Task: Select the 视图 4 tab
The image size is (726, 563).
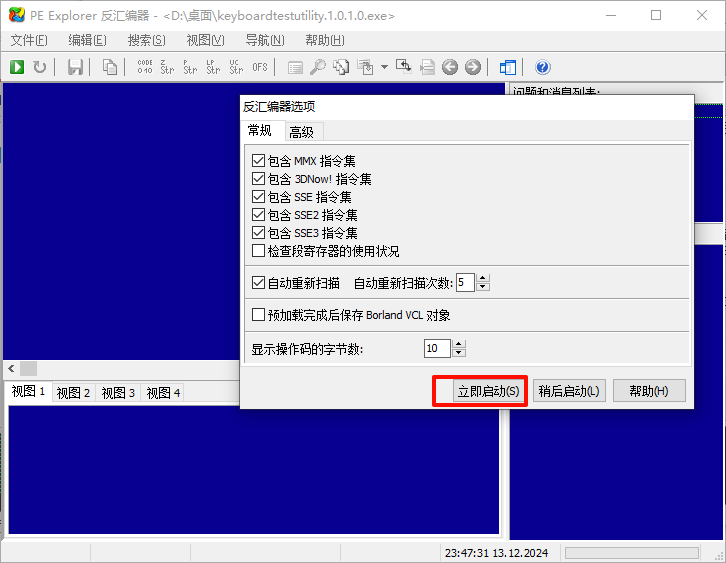Action: pos(163,393)
